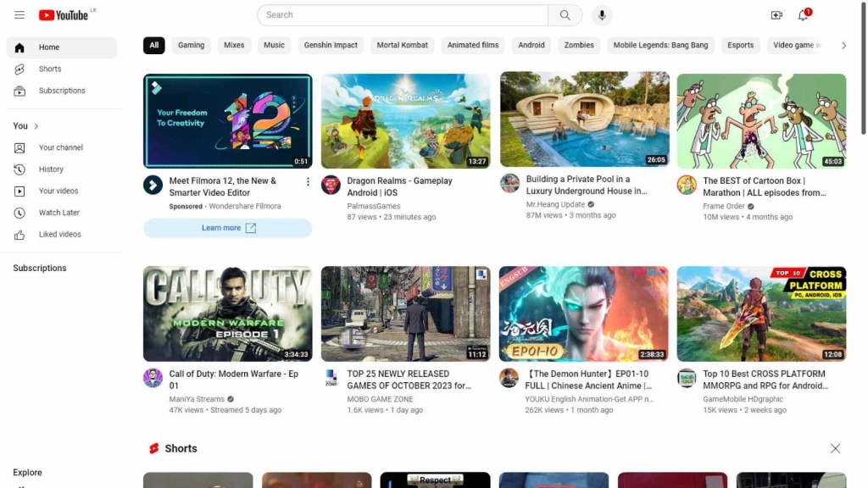Click the MOBO GAME ZONE channel avatar
This screenshot has width=868, height=488.
coord(331,378)
